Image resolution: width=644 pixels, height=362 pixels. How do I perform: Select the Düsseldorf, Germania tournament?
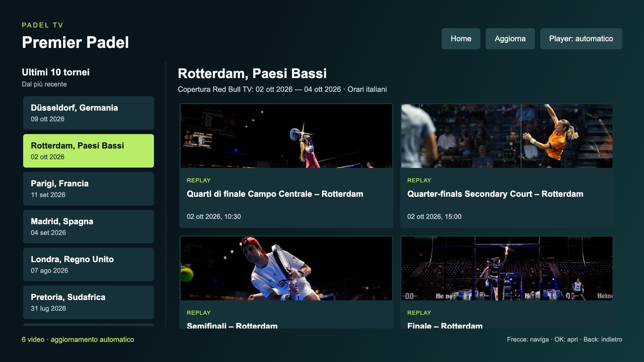pyautogui.click(x=89, y=113)
